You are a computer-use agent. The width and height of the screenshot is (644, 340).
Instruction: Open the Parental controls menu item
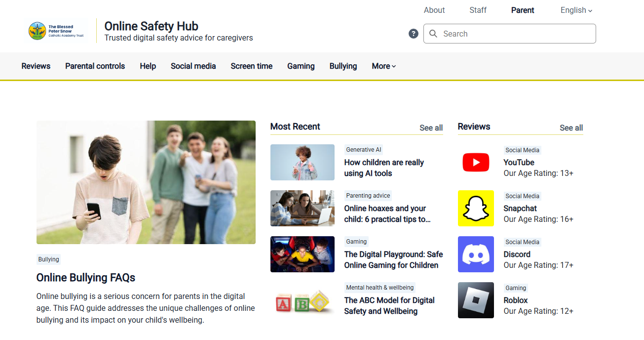pyautogui.click(x=95, y=66)
